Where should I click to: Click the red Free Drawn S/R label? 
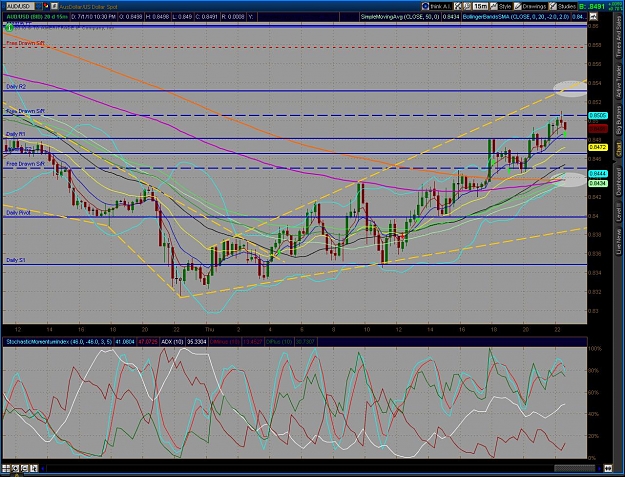click(26, 43)
